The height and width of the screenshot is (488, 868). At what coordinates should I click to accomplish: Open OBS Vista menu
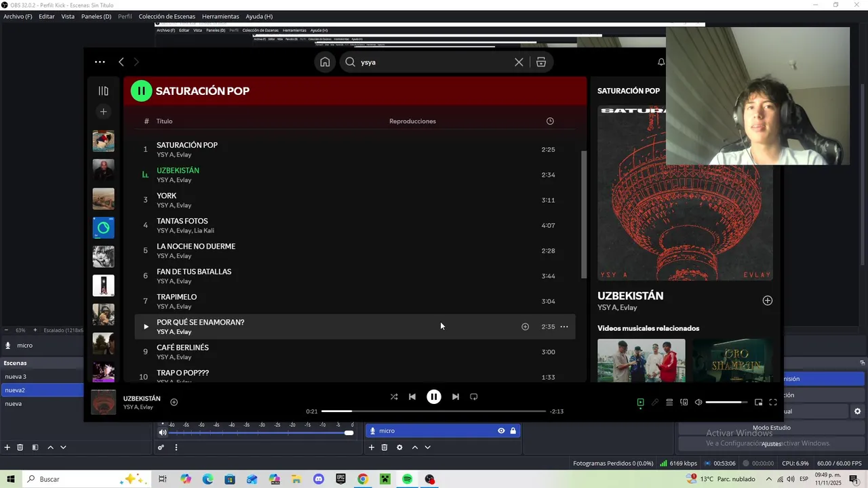click(x=68, y=16)
